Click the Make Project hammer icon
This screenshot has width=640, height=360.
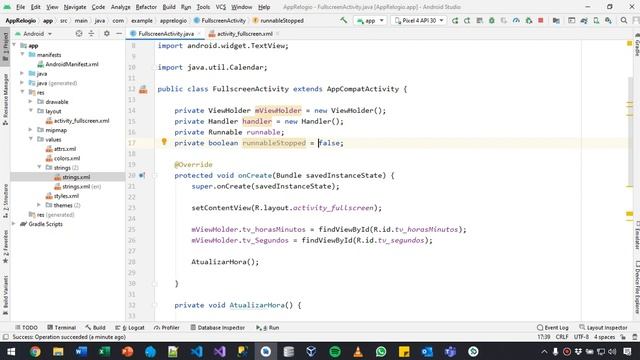click(x=344, y=20)
